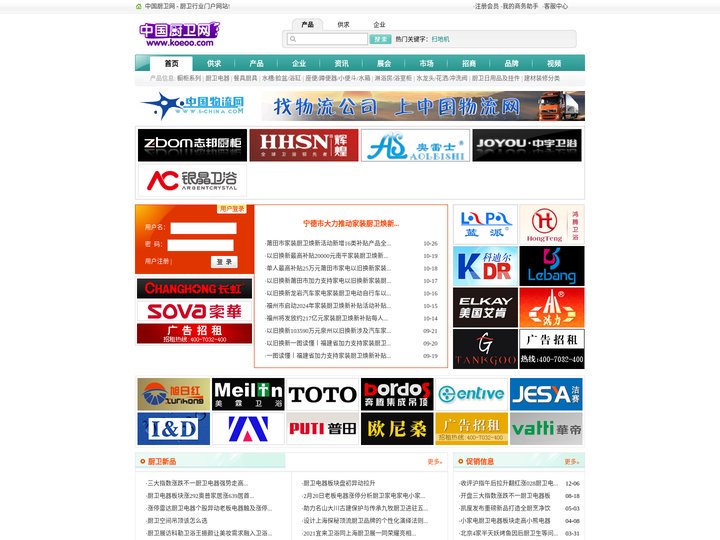Open the I&D logo tile
The width and height of the screenshot is (720, 540).
pyautogui.click(x=174, y=428)
